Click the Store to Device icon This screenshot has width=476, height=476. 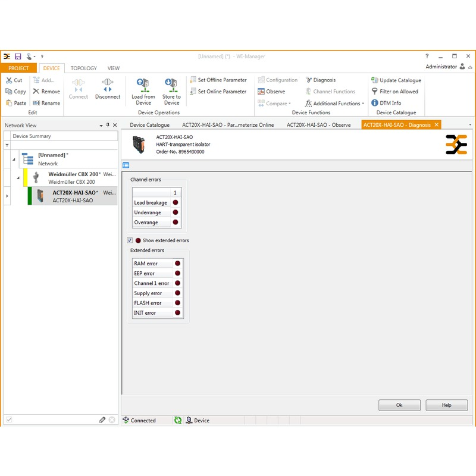click(x=171, y=85)
